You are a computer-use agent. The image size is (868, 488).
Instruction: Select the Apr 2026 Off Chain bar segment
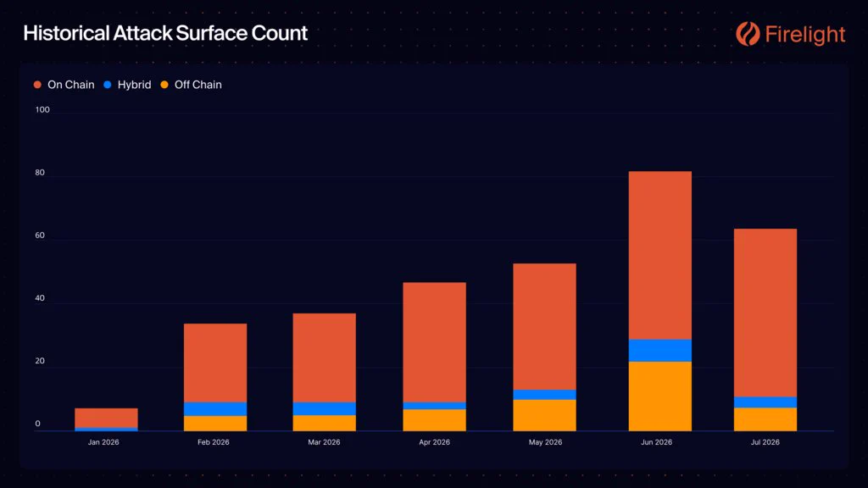click(435, 420)
